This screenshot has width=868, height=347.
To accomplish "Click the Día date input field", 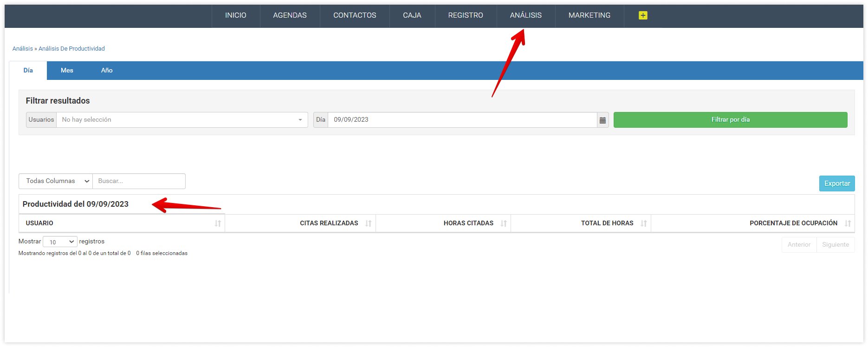I will coord(462,120).
